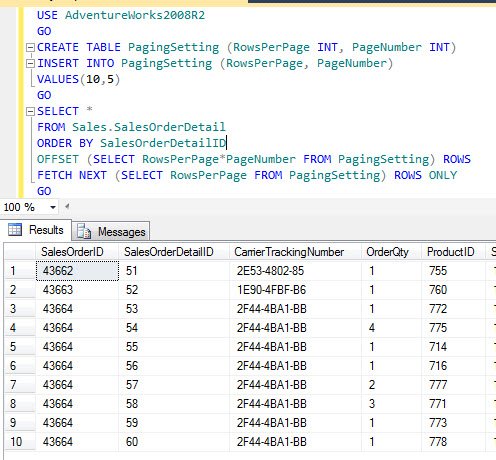Click the OFFSET keyword in query
This screenshot has width=496, height=460.
click(x=58, y=159)
